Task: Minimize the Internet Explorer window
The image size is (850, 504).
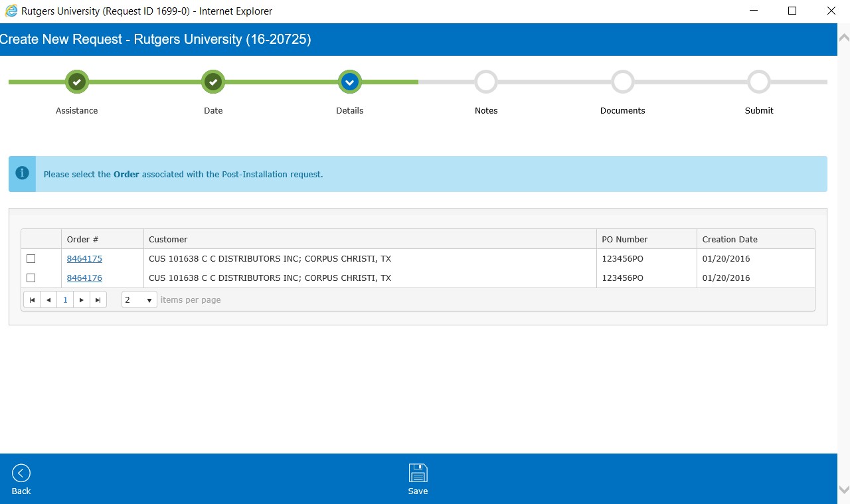Action: click(x=754, y=11)
